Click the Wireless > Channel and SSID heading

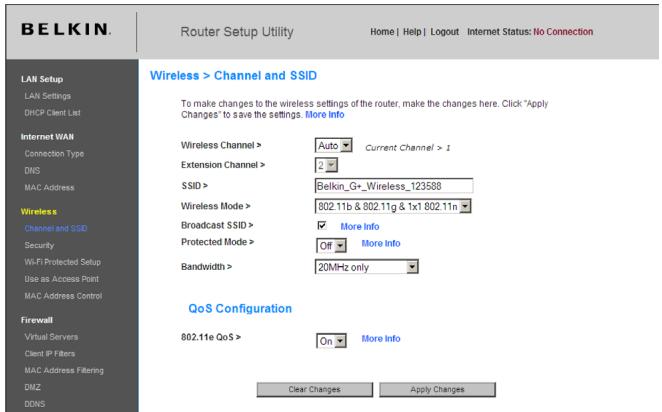(233, 76)
